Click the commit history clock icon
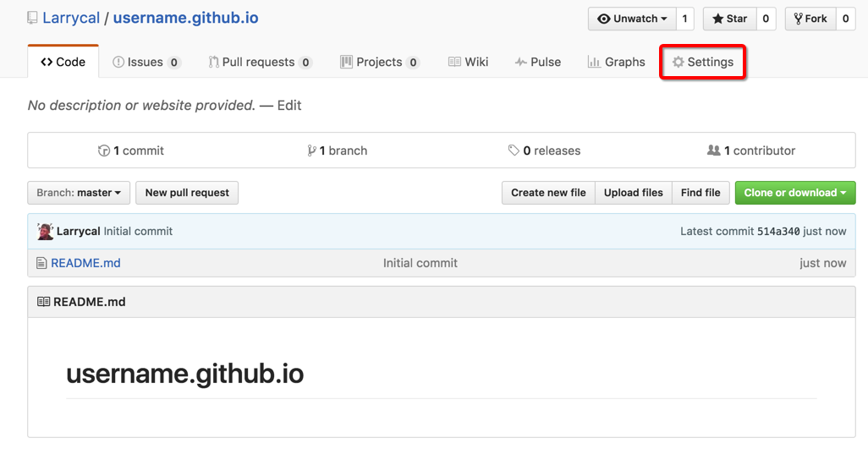Screen dimensions: 868x449 [104, 151]
